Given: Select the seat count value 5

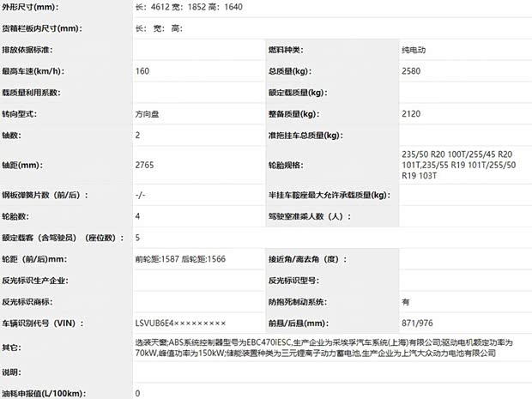Looking at the screenshot, I should point(137,238).
